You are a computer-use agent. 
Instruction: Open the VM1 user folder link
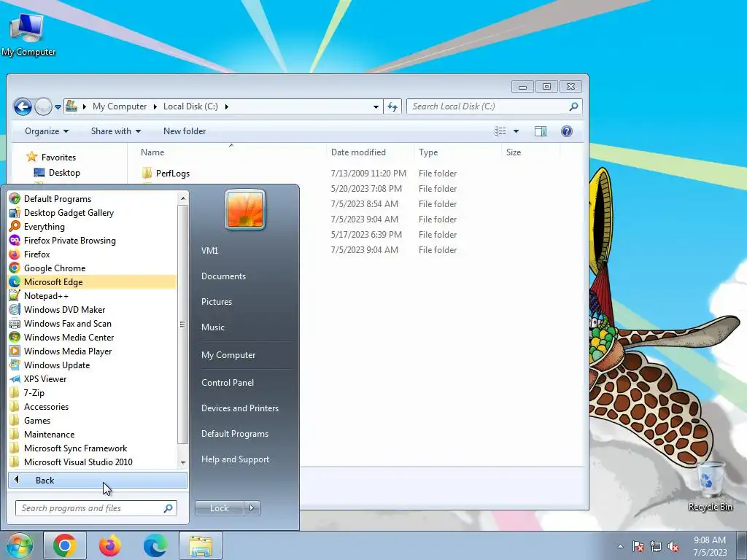point(209,251)
